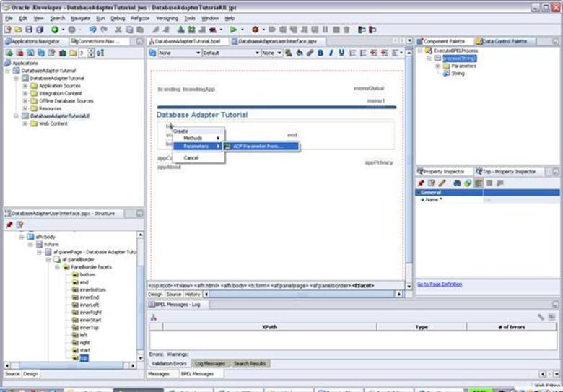563x392 pixels.
Task: Collapse the ExecuteBPELProcess node
Action: tap(420, 51)
